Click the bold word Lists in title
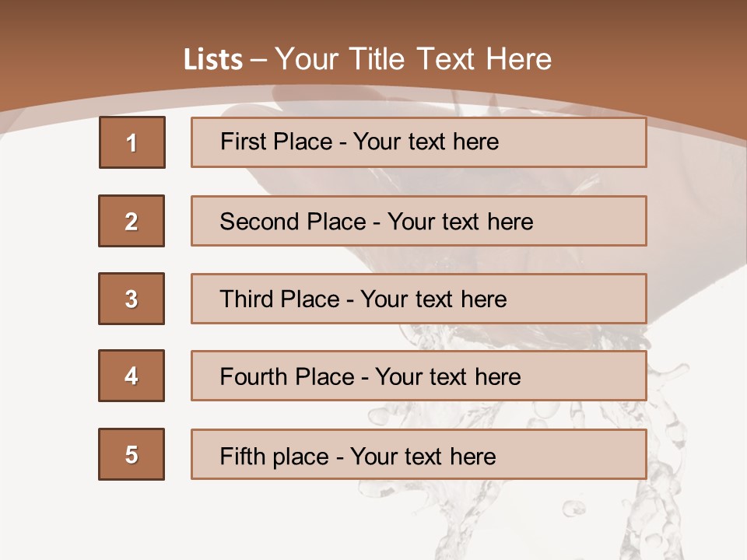This screenshot has width=747, height=560. coord(213,60)
